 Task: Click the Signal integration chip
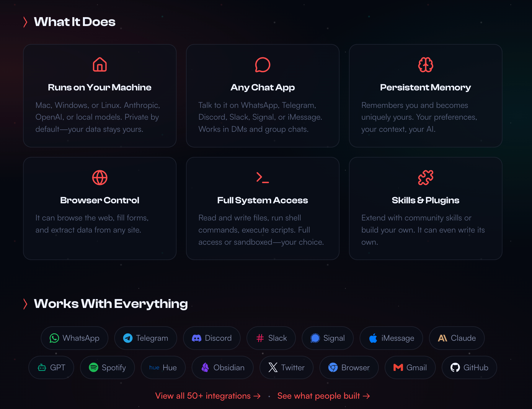[327, 338]
